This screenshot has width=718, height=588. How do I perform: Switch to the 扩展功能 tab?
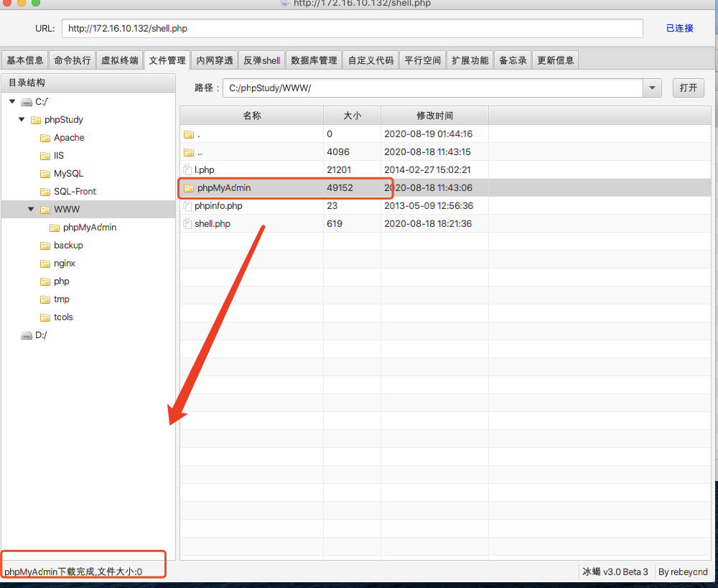pyautogui.click(x=470, y=60)
